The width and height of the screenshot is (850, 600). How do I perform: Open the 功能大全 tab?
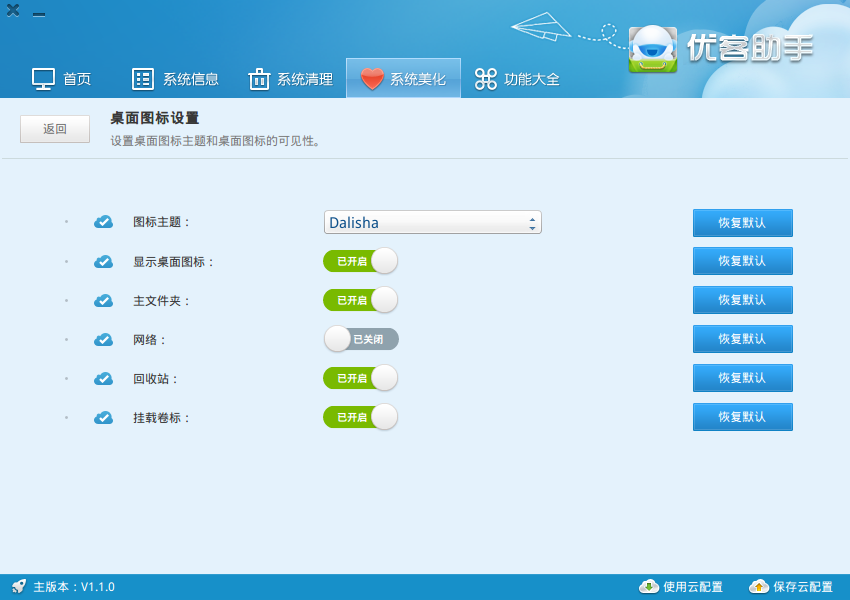tap(517, 79)
